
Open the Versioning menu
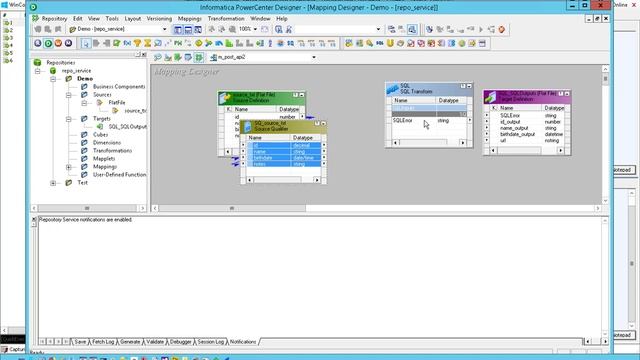(159, 19)
